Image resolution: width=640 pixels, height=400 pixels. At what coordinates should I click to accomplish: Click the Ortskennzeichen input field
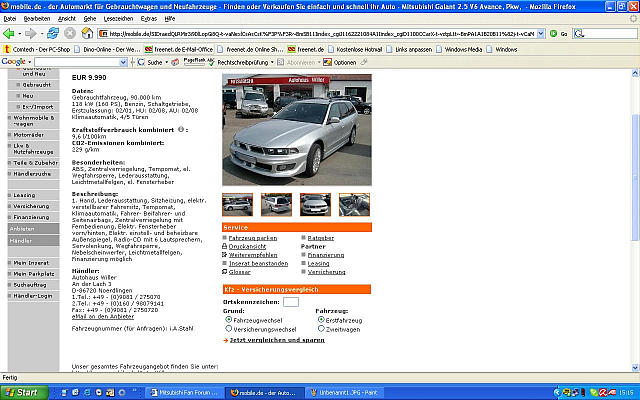291,301
